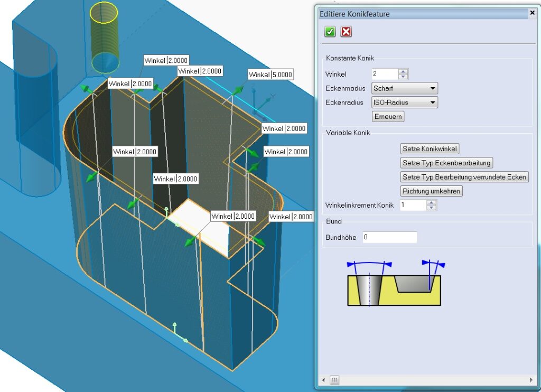Close the Editiere Konikfeature dialog
Image resolution: width=541 pixels, height=392 pixels.
[x=533, y=13]
